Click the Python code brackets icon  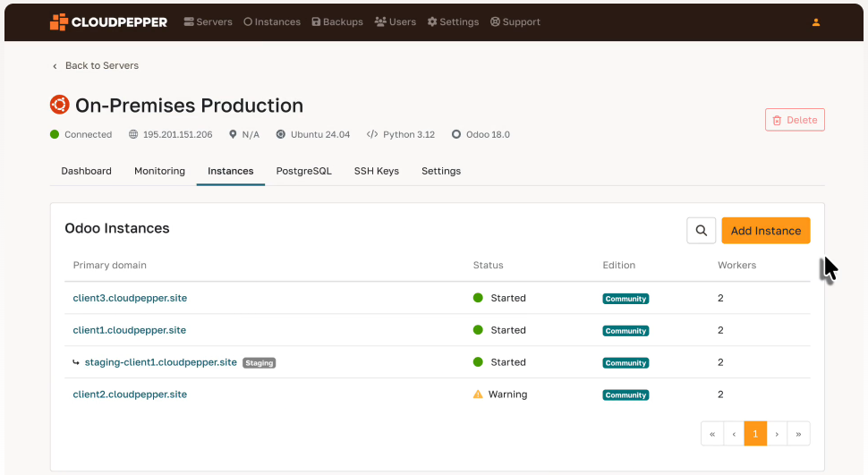[371, 135]
